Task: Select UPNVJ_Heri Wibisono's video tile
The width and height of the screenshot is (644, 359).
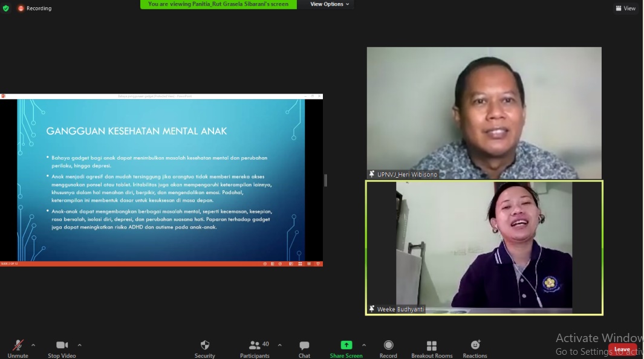Action: click(484, 113)
